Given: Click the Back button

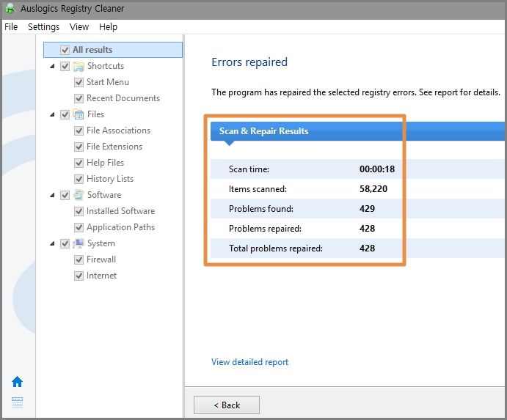Looking at the screenshot, I should point(227,405).
